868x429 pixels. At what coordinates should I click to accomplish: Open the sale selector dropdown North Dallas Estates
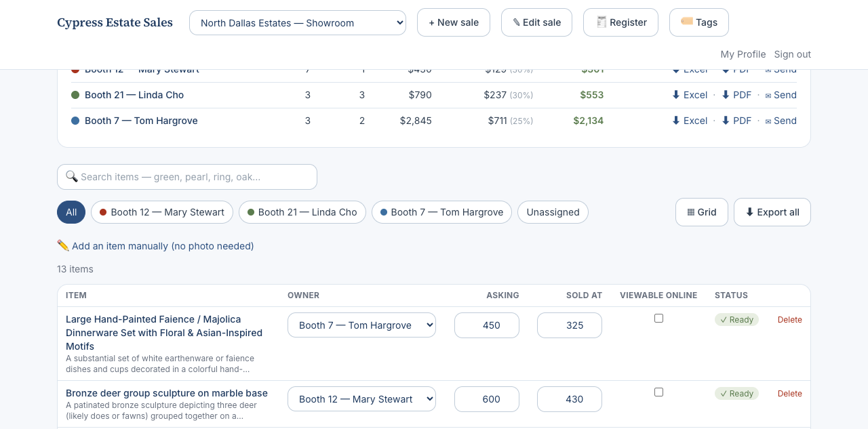point(298,22)
